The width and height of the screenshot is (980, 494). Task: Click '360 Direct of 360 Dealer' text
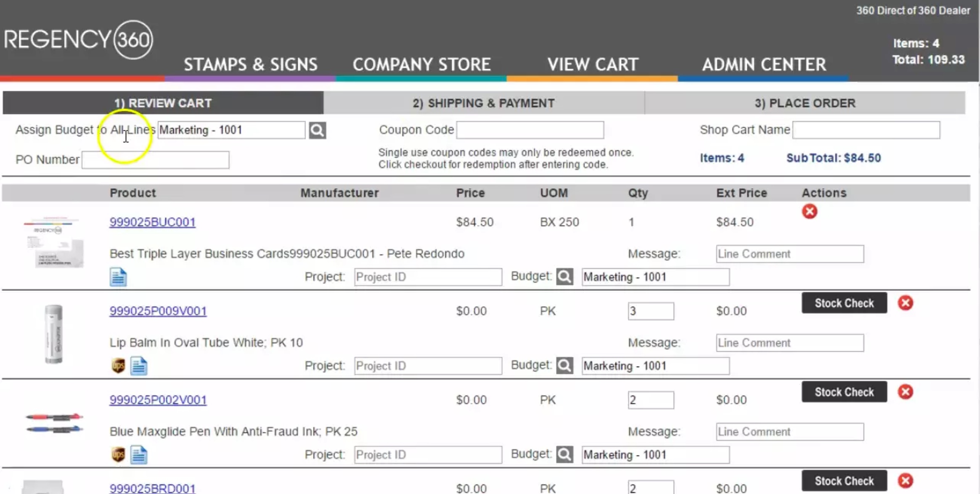tap(913, 11)
